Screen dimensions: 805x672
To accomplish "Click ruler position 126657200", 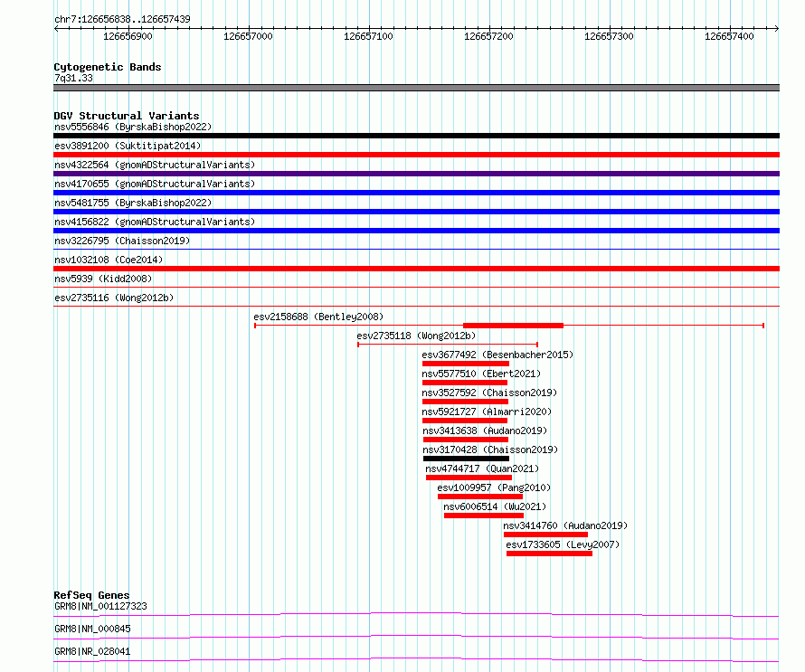I will pos(488,36).
